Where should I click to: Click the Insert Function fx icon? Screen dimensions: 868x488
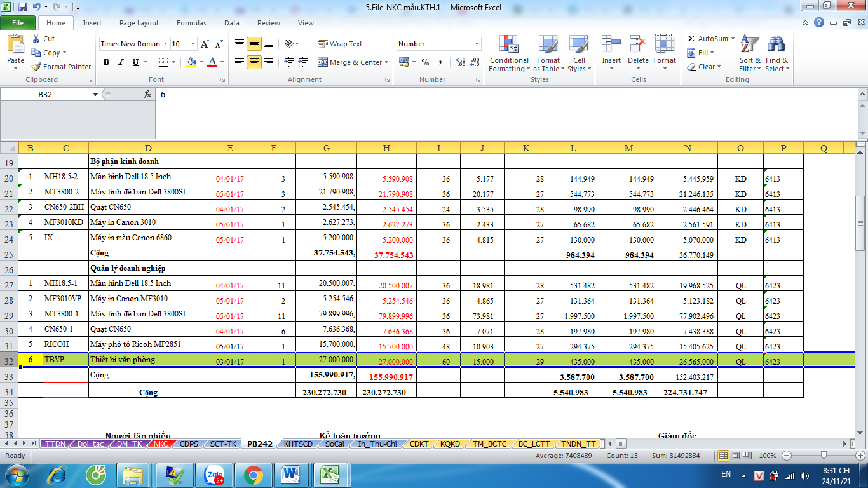147,94
